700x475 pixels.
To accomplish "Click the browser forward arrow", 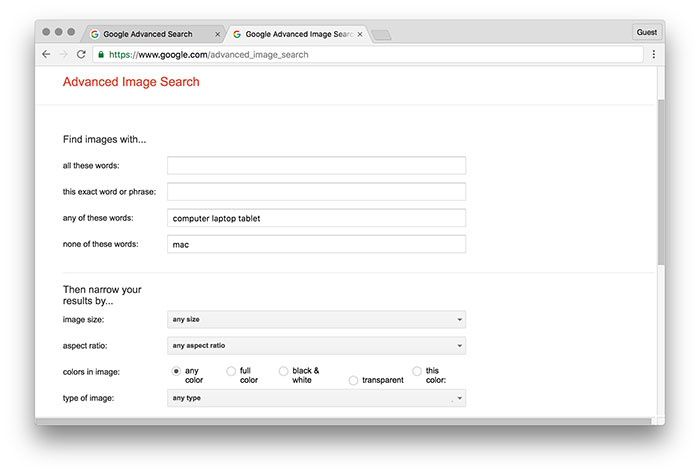I will (x=63, y=54).
